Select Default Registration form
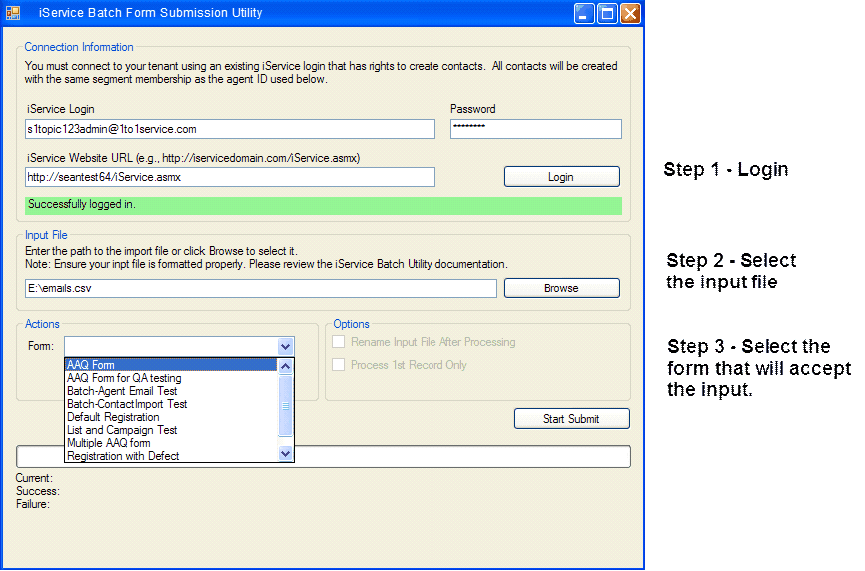This screenshot has width=865, height=571. pyautogui.click(x=171, y=417)
